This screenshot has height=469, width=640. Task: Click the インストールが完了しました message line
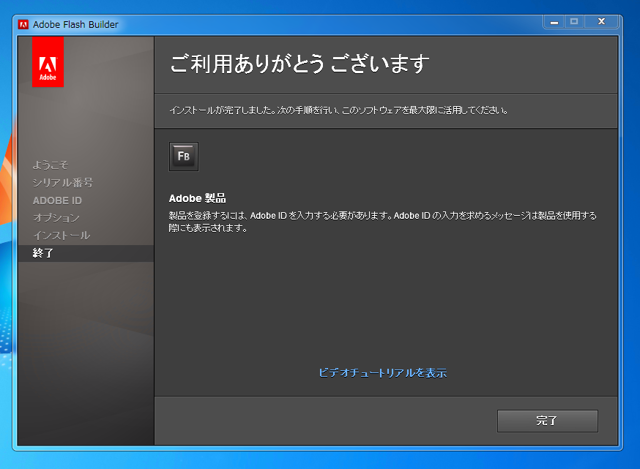click(x=339, y=110)
